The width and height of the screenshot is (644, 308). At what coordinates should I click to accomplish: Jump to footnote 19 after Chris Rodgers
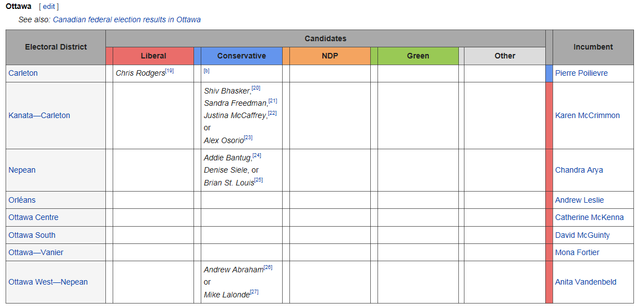[x=170, y=71]
